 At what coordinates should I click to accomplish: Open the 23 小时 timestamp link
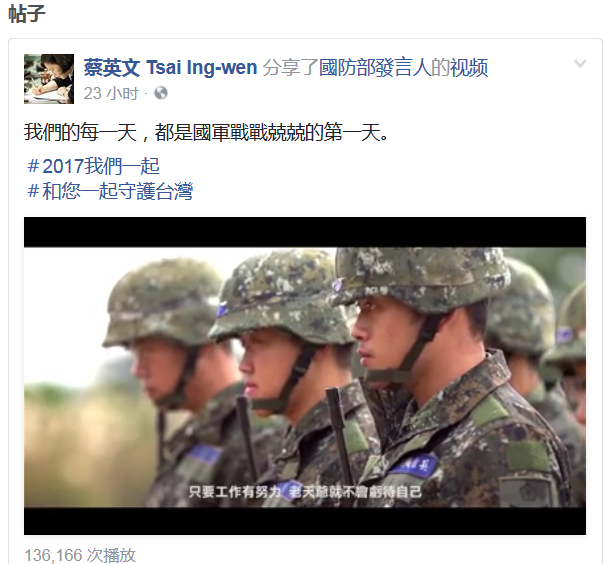click(x=111, y=94)
